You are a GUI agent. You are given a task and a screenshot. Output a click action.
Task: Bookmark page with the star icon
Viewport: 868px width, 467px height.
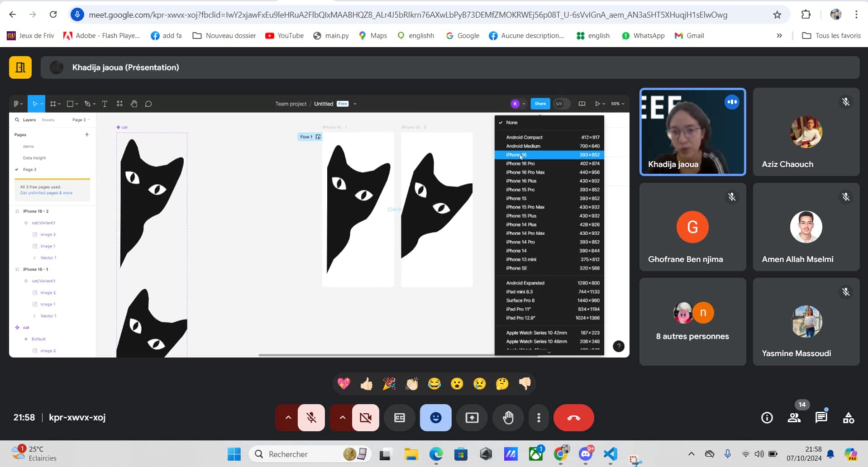click(x=777, y=15)
